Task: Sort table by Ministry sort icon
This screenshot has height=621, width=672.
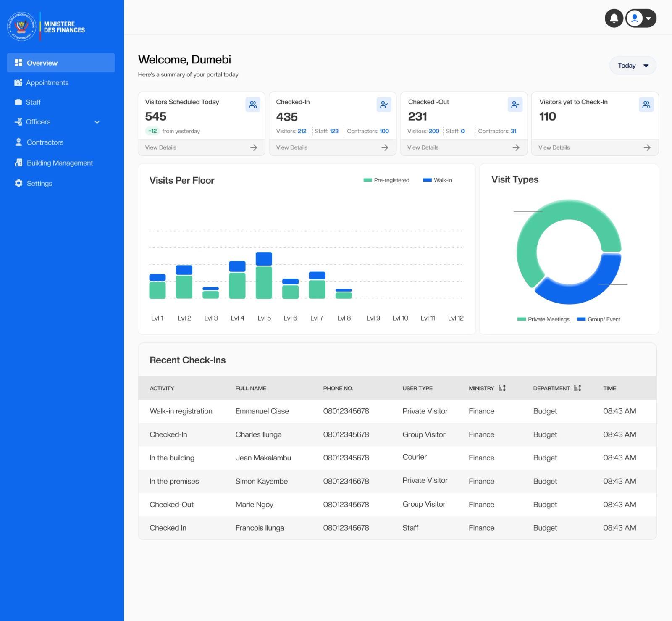Action: click(x=502, y=388)
